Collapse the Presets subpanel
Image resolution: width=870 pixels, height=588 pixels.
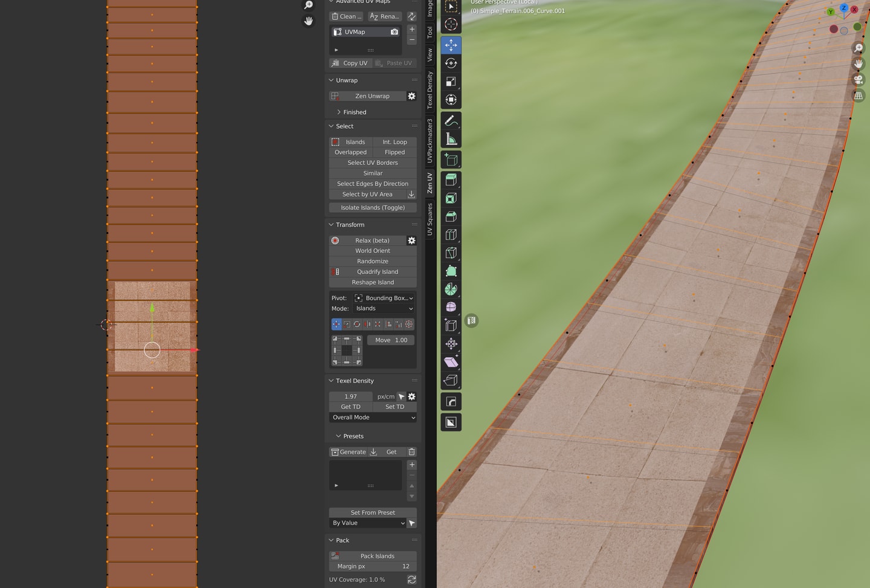coord(338,436)
